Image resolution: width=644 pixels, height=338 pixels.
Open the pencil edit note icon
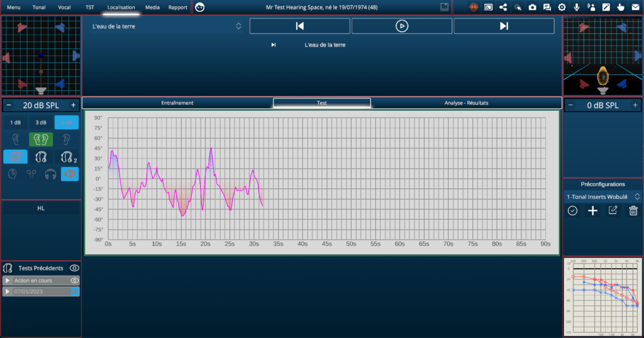click(x=606, y=8)
